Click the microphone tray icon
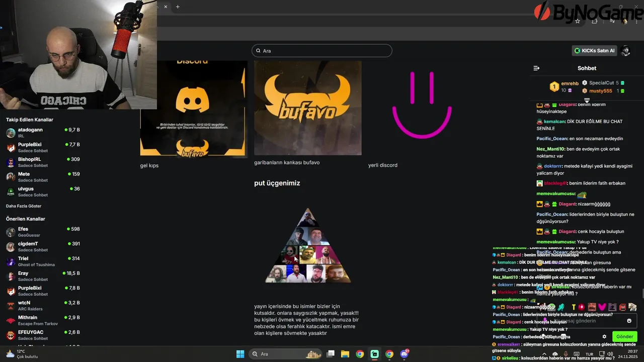This screenshot has width=644, height=362. [566, 354]
